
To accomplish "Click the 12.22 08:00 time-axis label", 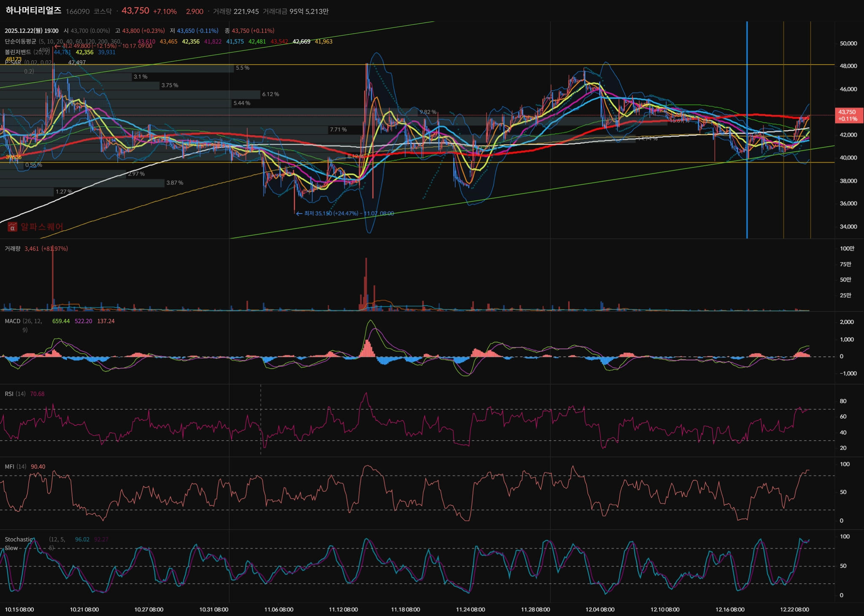I will coord(794,609).
